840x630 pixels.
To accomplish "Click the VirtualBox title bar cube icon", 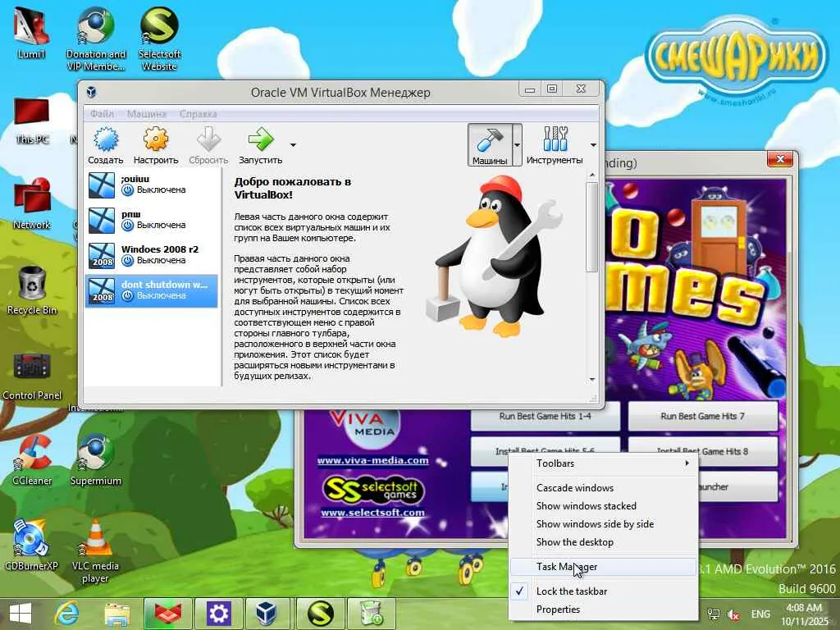I will click(x=92, y=92).
